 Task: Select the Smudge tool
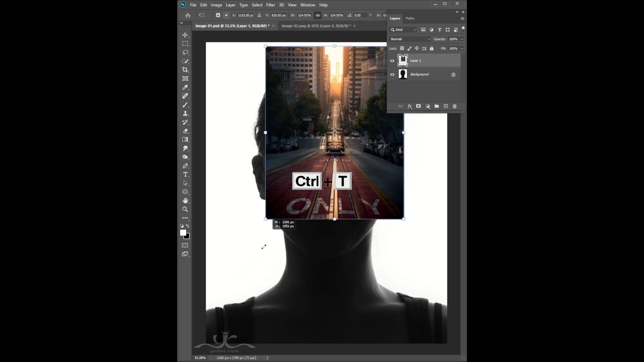(185, 148)
